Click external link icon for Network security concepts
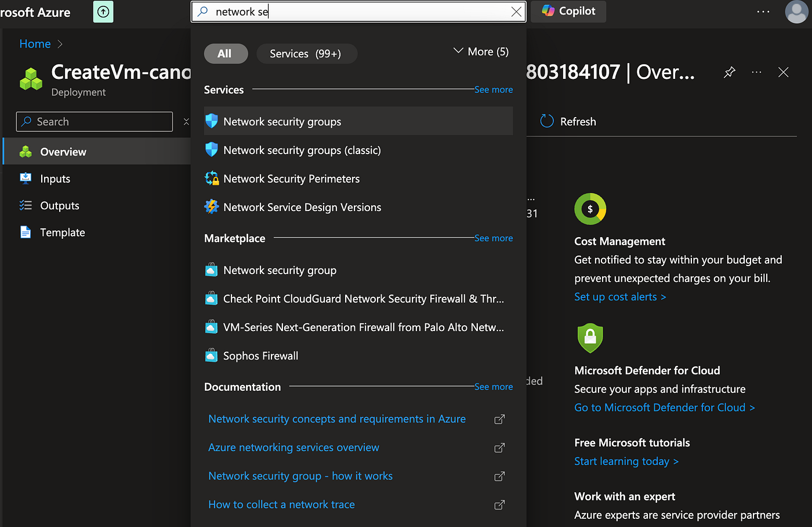 499,419
